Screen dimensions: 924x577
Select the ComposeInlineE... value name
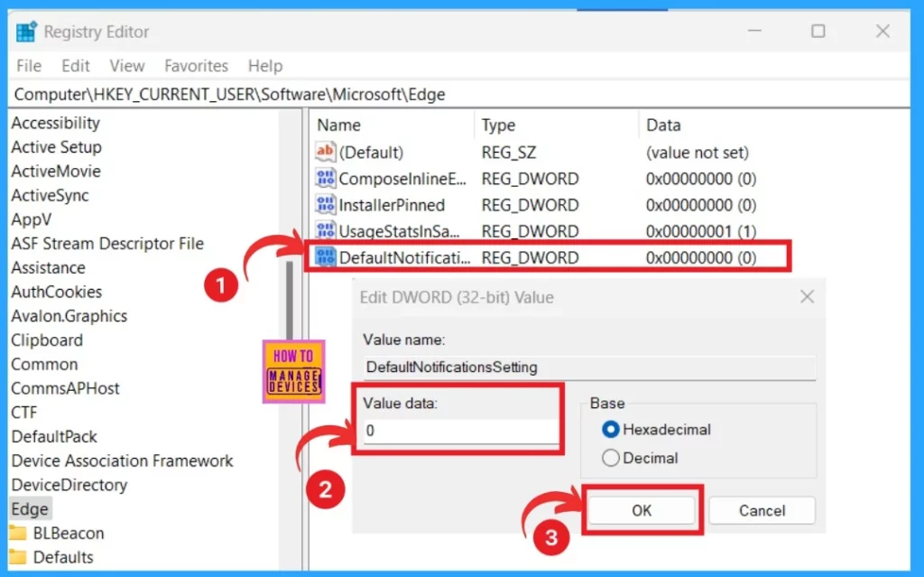click(x=402, y=178)
